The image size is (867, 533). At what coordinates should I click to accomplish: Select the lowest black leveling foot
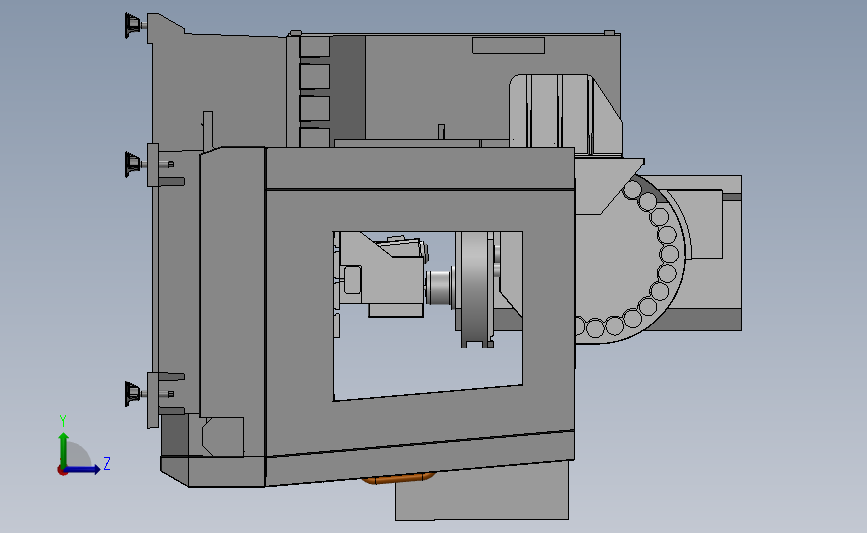134,394
